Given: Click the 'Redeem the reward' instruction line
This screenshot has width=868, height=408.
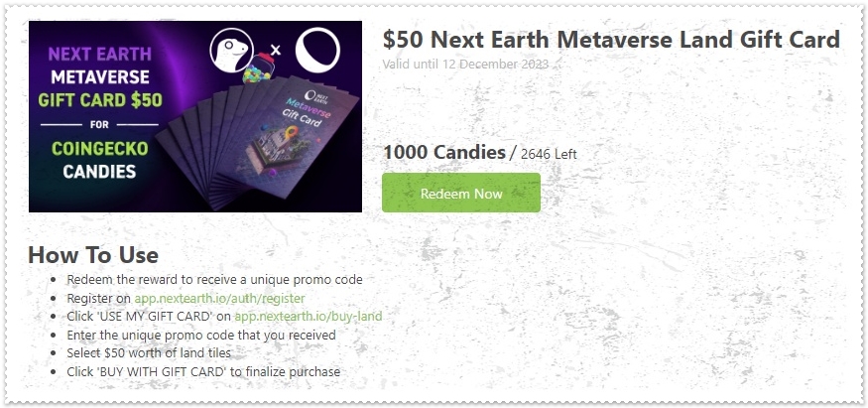Looking at the screenshot, I should (x=214, y=280).
